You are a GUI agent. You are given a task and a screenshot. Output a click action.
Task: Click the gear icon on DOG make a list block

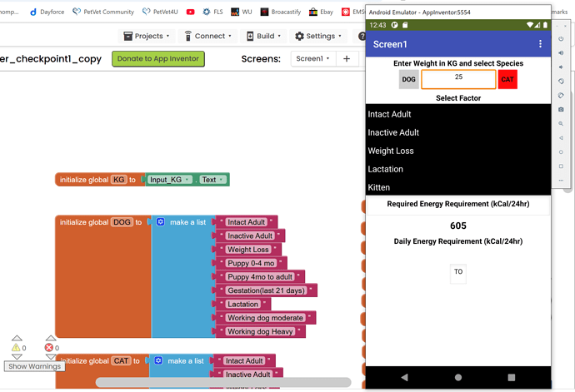tap(160, 222)
